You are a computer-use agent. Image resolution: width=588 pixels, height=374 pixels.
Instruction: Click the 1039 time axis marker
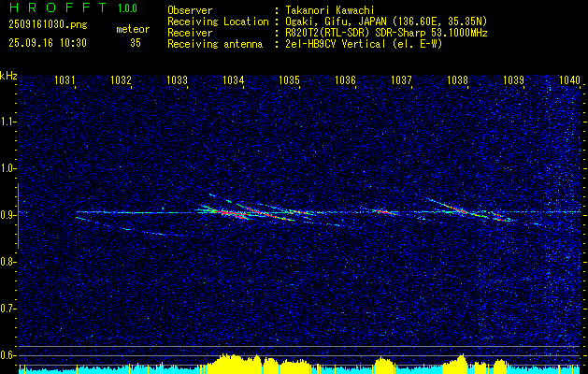pyautogui.click(x=513, y=79)
